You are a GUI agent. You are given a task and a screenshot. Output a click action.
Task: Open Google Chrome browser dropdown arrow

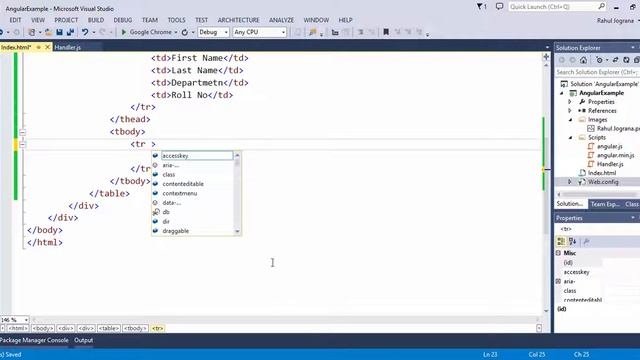point(176,32)
